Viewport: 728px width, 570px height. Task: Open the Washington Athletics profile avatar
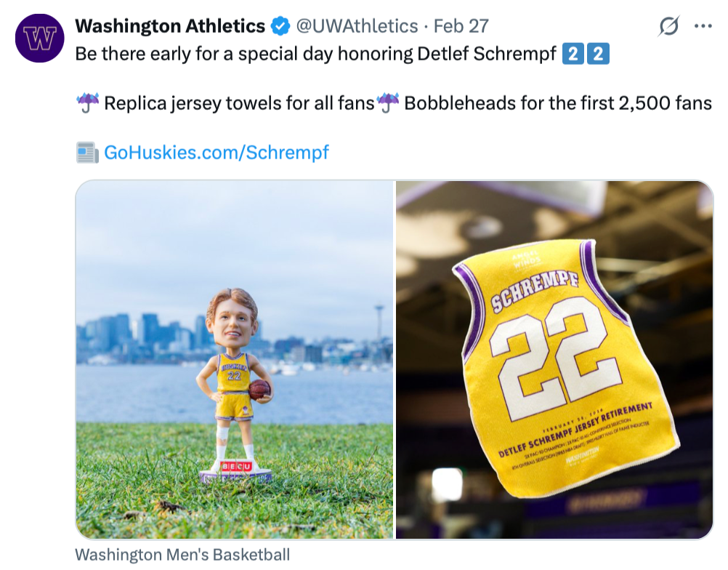tap(40, 39)
